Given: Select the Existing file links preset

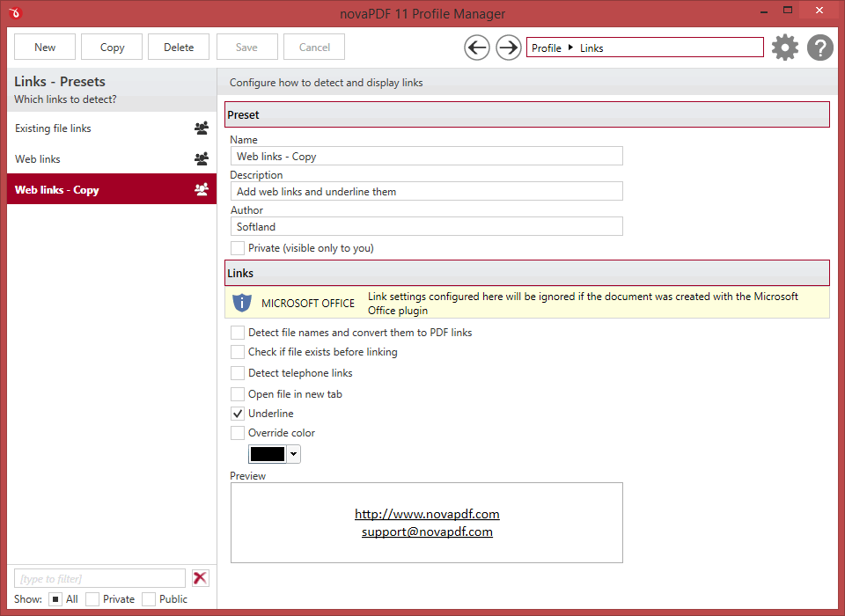Looking at the screenshot, I should point(54,128).
